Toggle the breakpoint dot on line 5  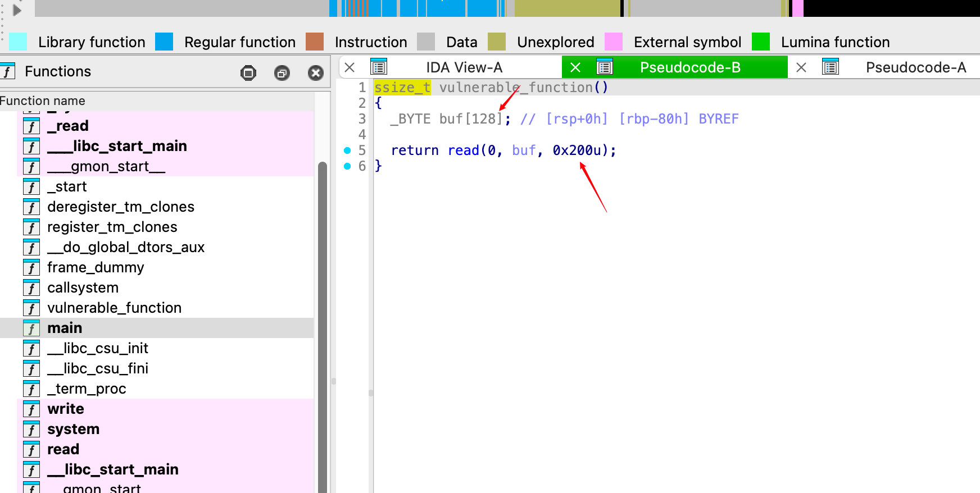347,150
